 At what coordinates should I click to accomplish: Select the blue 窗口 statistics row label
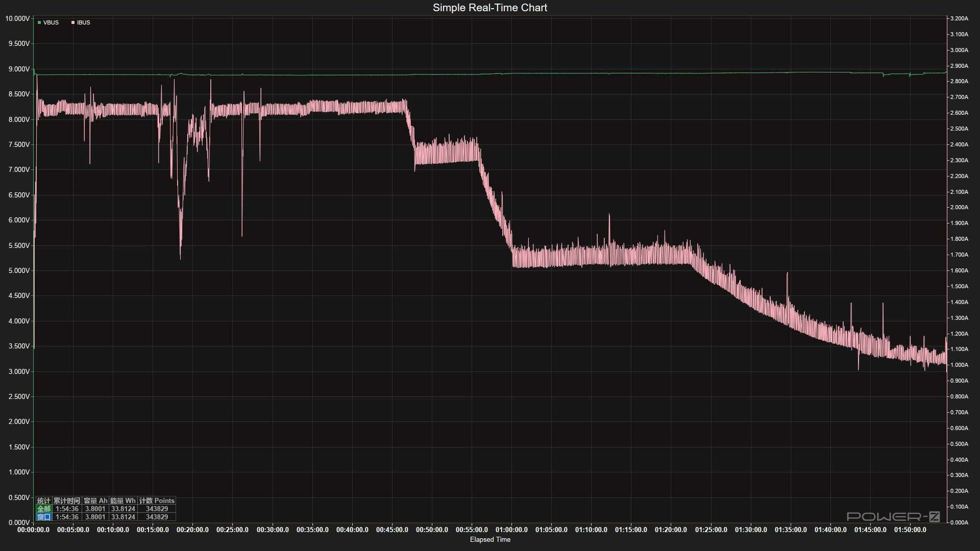tap(44, 517)
